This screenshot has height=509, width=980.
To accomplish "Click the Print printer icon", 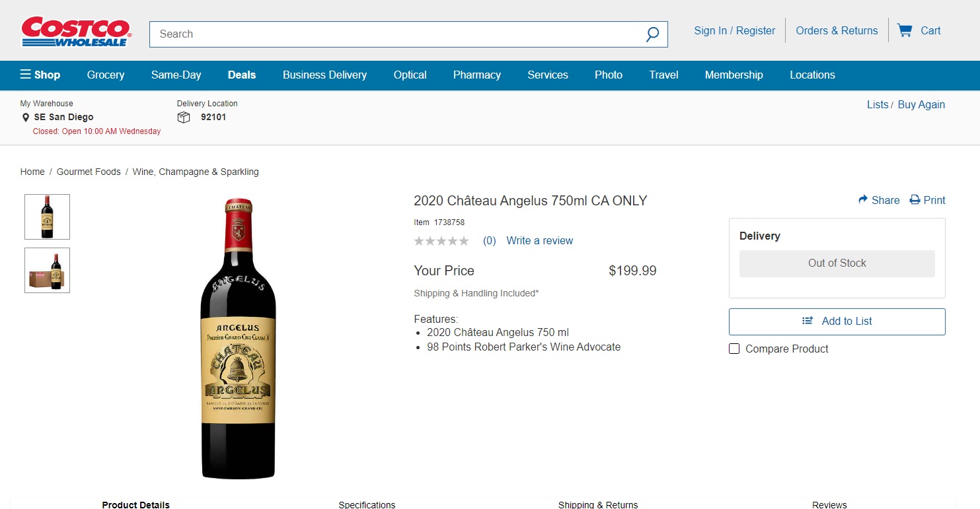I will tap(915, 200).
